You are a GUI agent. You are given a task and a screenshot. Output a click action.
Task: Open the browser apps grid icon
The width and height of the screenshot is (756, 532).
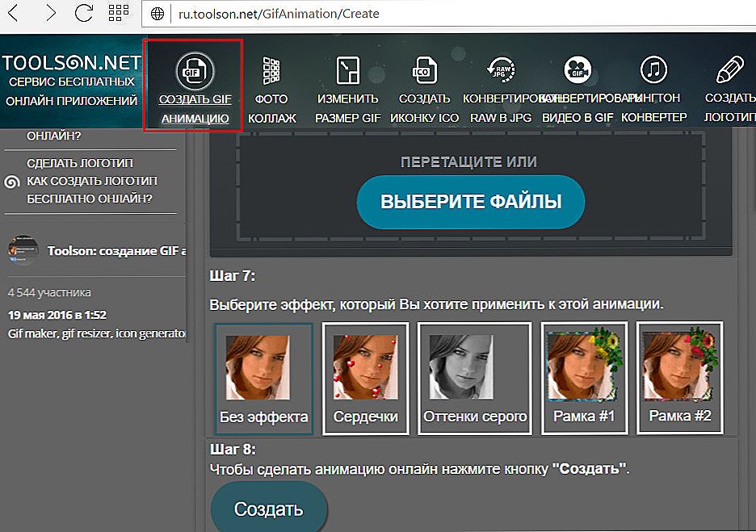(x=119, y=13)
